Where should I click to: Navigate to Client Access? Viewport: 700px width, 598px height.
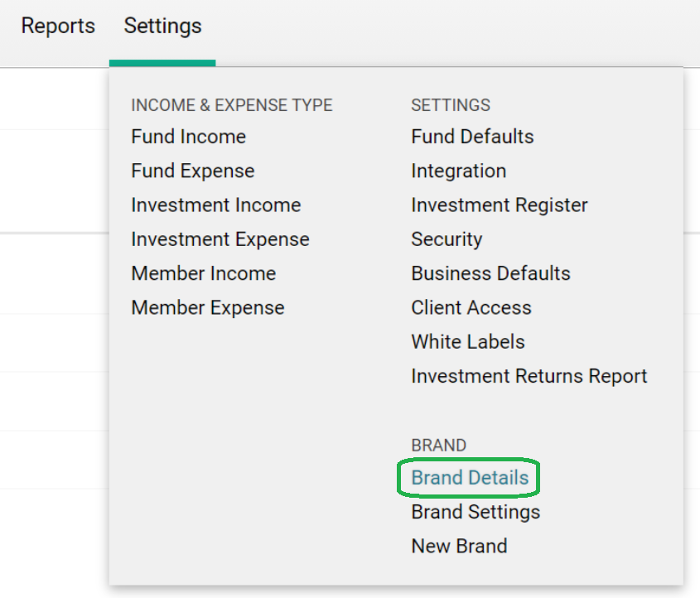(x=471, y=307)
